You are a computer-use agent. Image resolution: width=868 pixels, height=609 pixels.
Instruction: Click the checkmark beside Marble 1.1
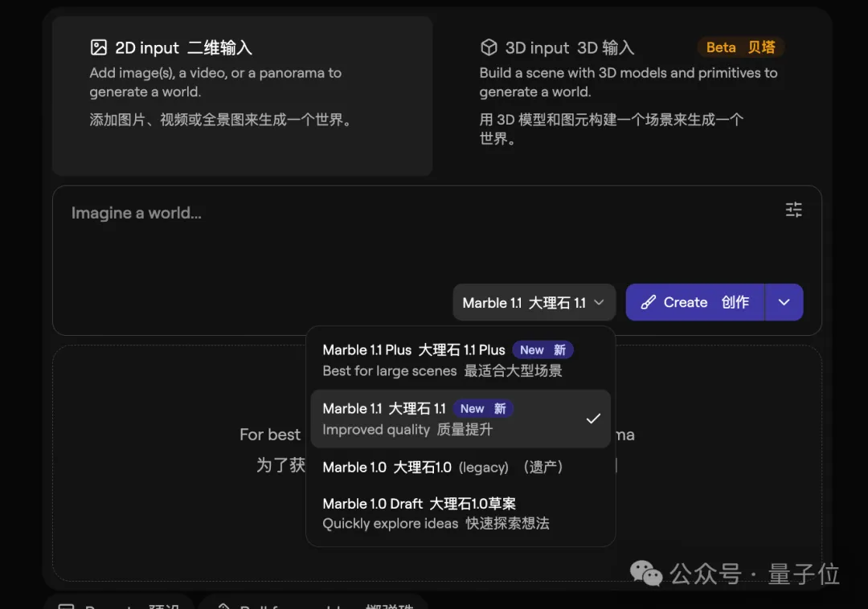click(x=593, y=419)
